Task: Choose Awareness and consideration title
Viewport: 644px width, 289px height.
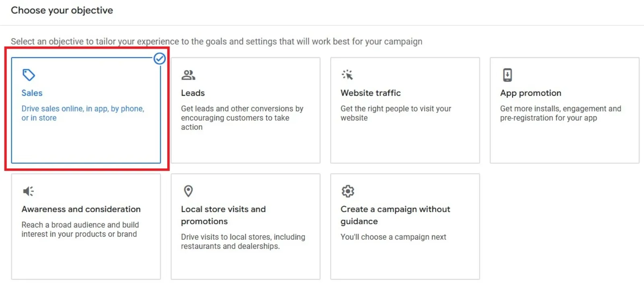Action: point(81,209)
